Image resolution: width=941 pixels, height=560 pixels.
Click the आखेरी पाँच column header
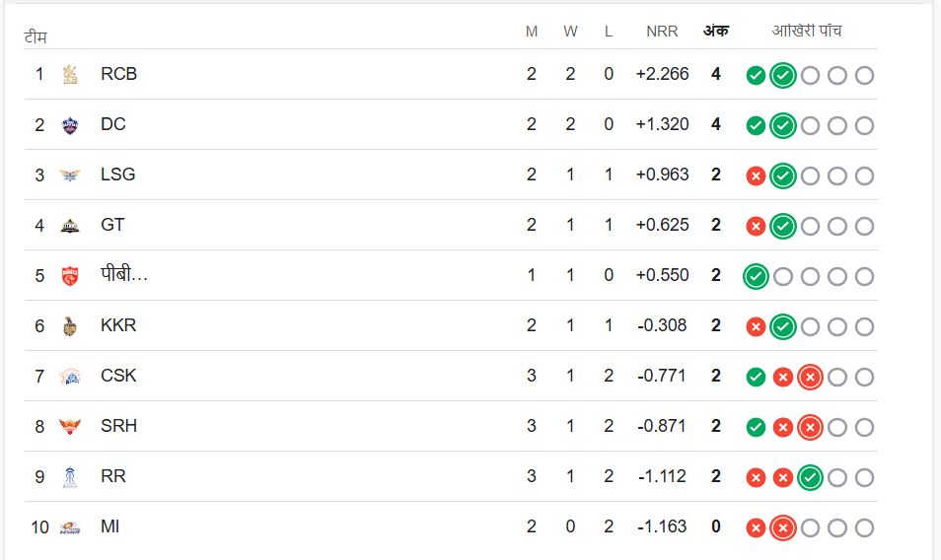tap(806, 32)
